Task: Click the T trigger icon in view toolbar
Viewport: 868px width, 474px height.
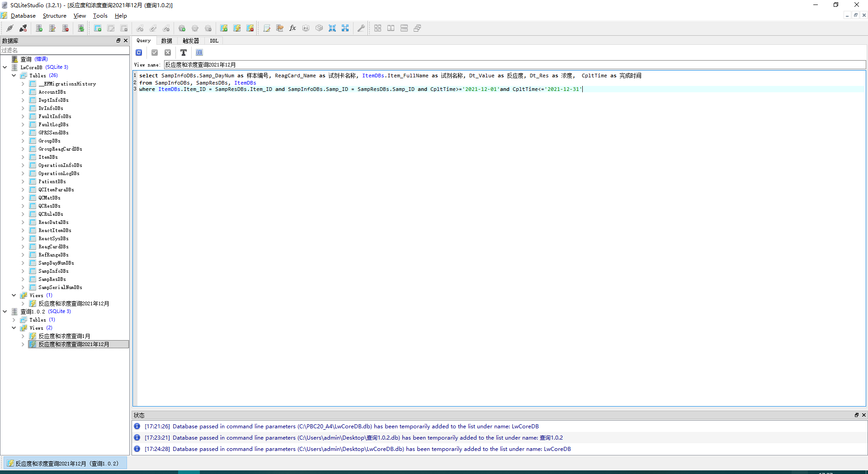Action: (184, 52)
